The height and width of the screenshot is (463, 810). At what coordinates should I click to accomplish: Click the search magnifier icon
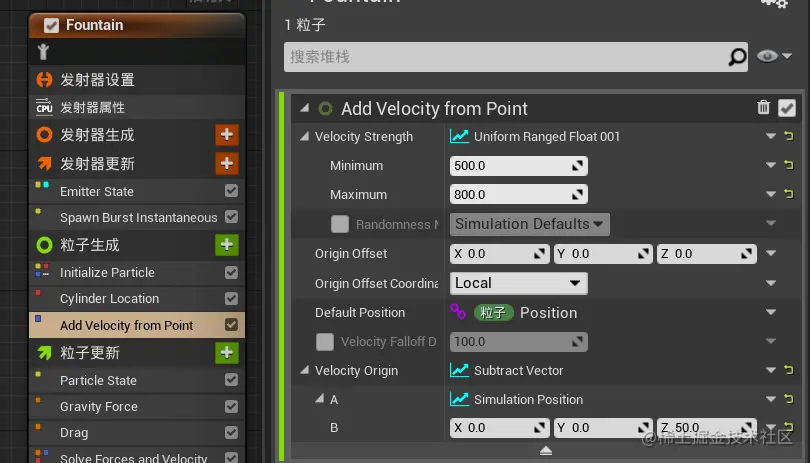click(737, 57)
